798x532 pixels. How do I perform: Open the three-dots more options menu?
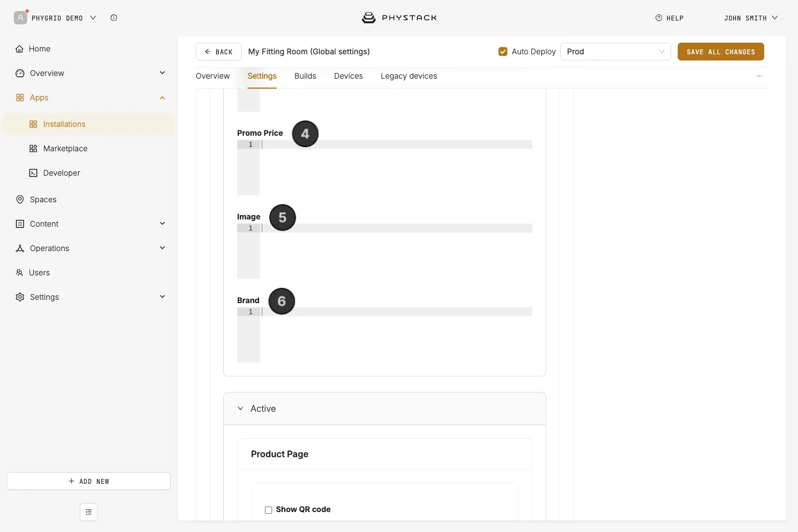tap(760, 76)
